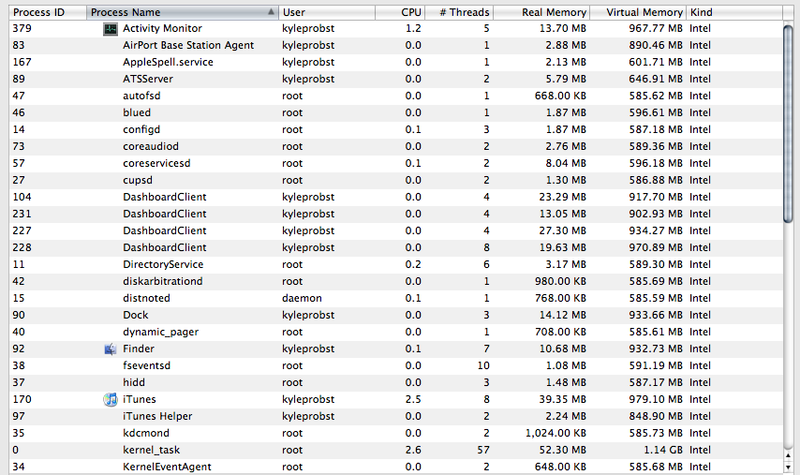Select the iTunes Helper process
This screenshot has height=475, width=800.
[395, 416]
